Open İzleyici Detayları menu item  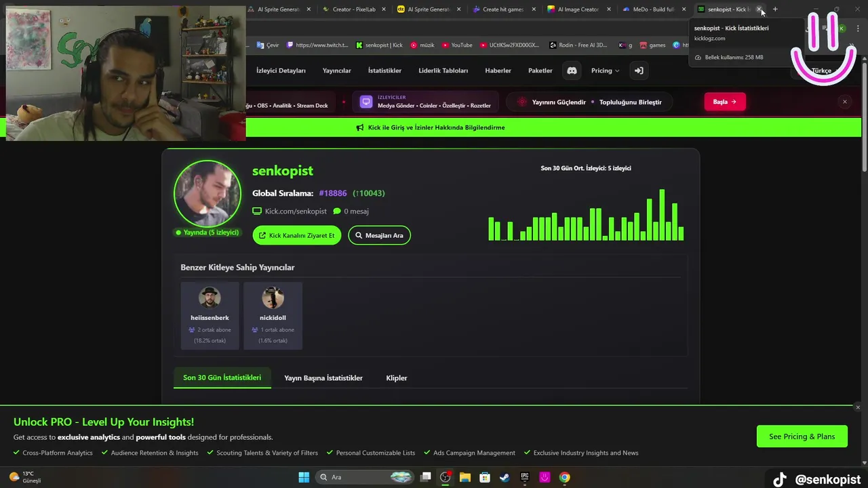281,70
